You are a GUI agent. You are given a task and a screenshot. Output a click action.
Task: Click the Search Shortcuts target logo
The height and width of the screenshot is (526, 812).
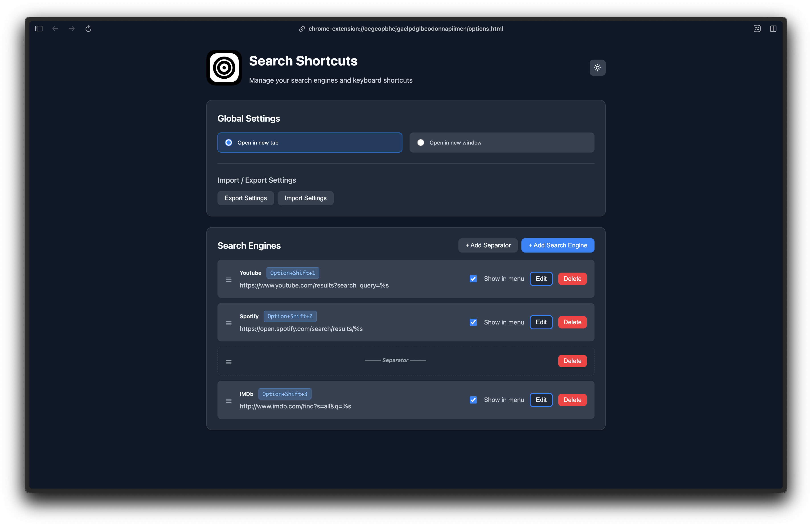point(224,67)
